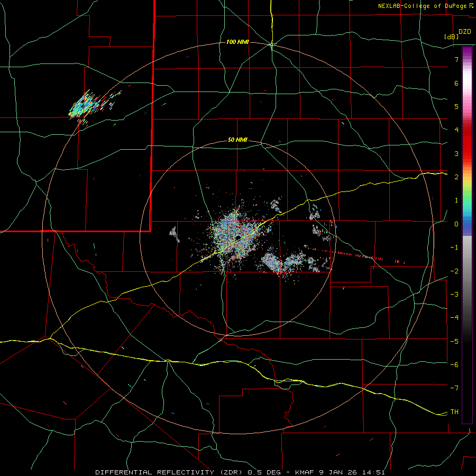Click the 0 tick label on the scale
476x476 pixels.
pos(456,224)
